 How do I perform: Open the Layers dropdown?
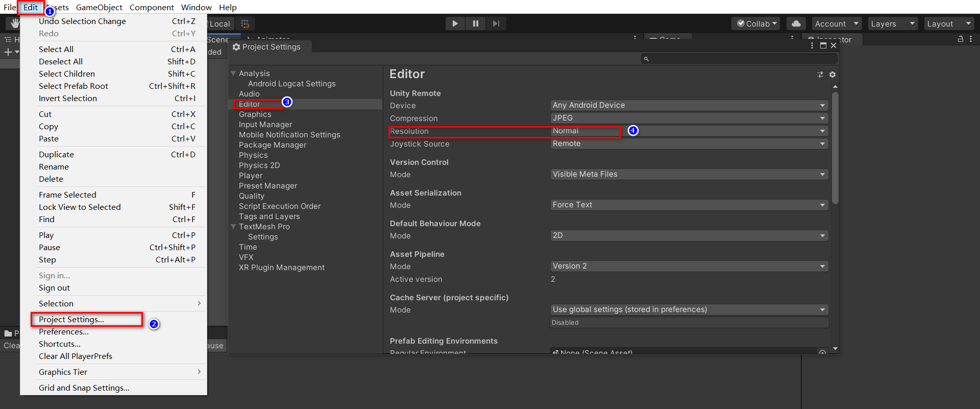(893, 23)
